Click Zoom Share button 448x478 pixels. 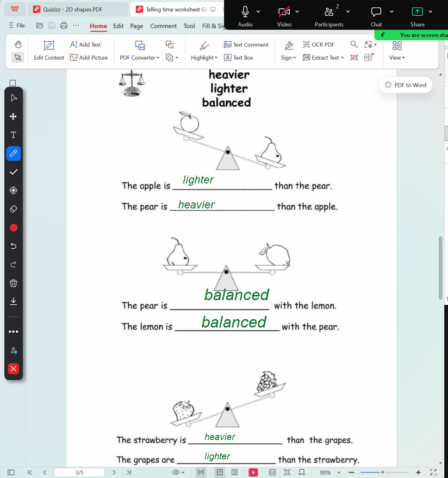click(417, 16)
